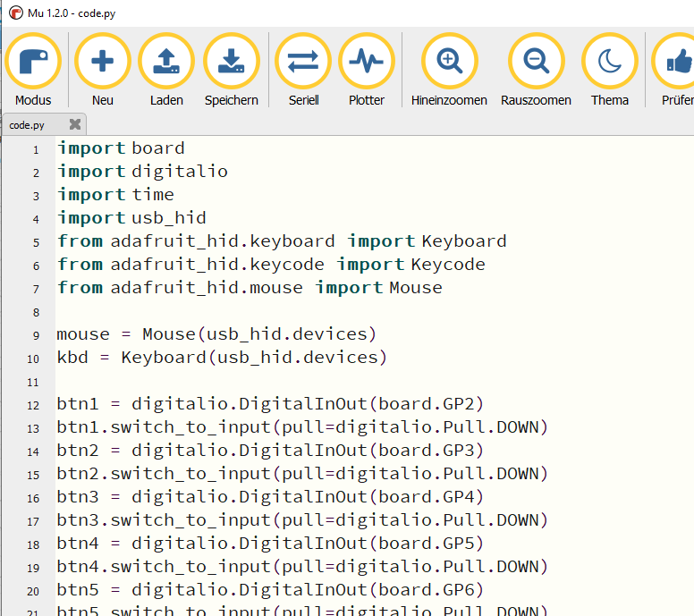Click line number 8 in the margin
Viewport: 694px width, 616px height.
tap(36, 312)
